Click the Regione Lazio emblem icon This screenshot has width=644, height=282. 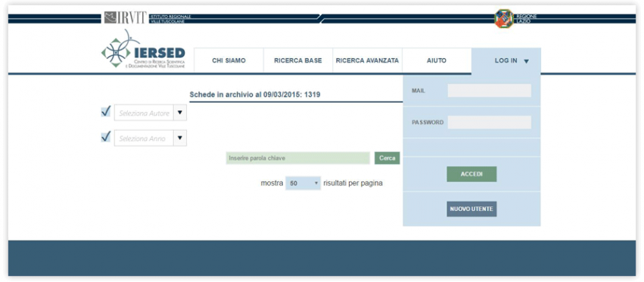[x=504, y=18]
